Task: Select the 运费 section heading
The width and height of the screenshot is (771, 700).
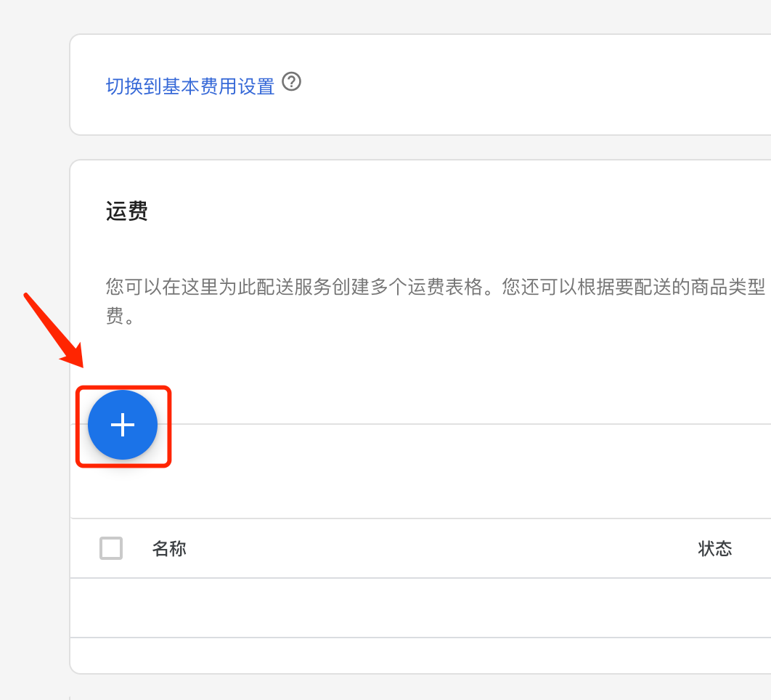Action: click(x=126, y=211)
